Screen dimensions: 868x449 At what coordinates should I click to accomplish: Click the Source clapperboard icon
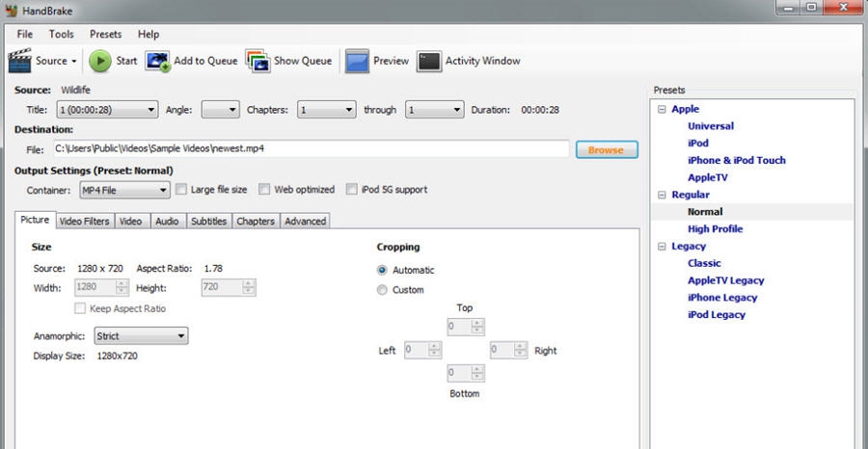tap(20, 61)
